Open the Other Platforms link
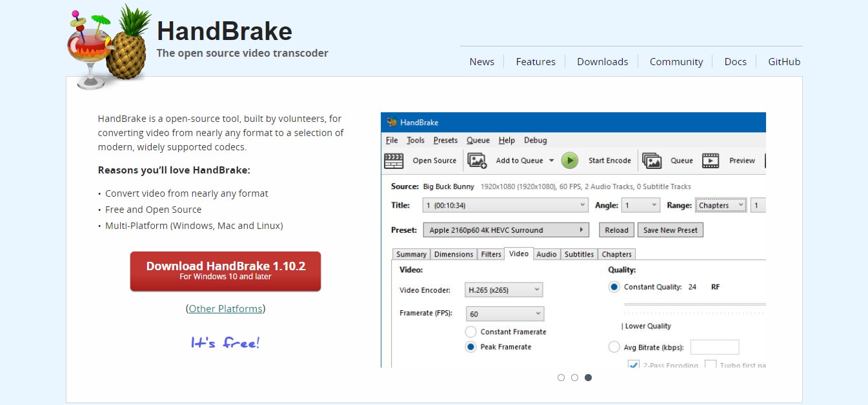The width and height of the screenshot is (868, 405). click(x=225, y=308)
